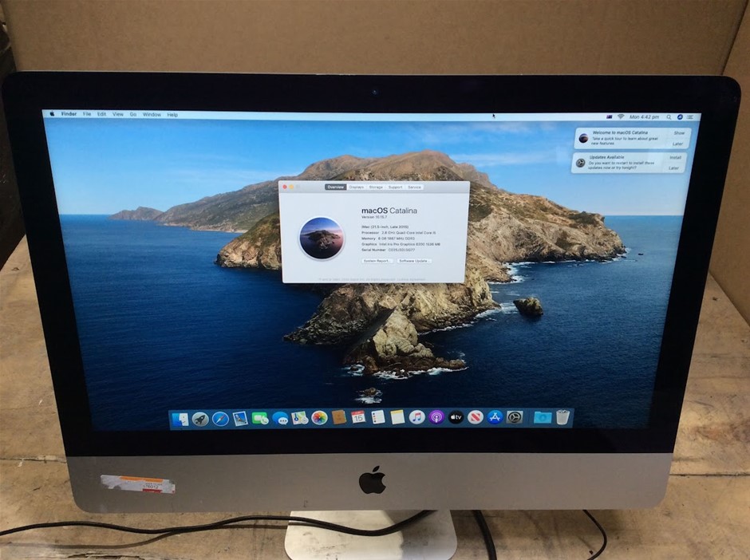This screenshot has height=560, width=750.
Task: Open the Mail stamp icon in Dock
Action: pos(240,419)
